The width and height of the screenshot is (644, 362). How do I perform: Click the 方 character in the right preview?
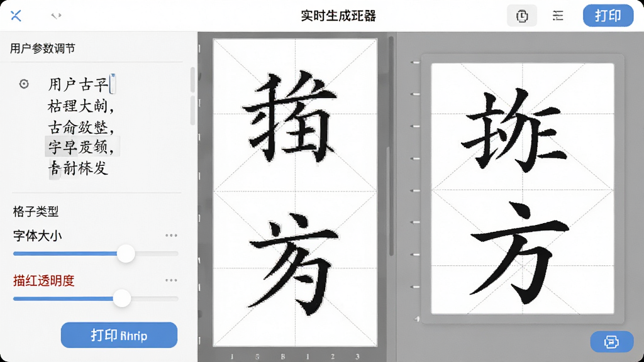tap(519, 255)
